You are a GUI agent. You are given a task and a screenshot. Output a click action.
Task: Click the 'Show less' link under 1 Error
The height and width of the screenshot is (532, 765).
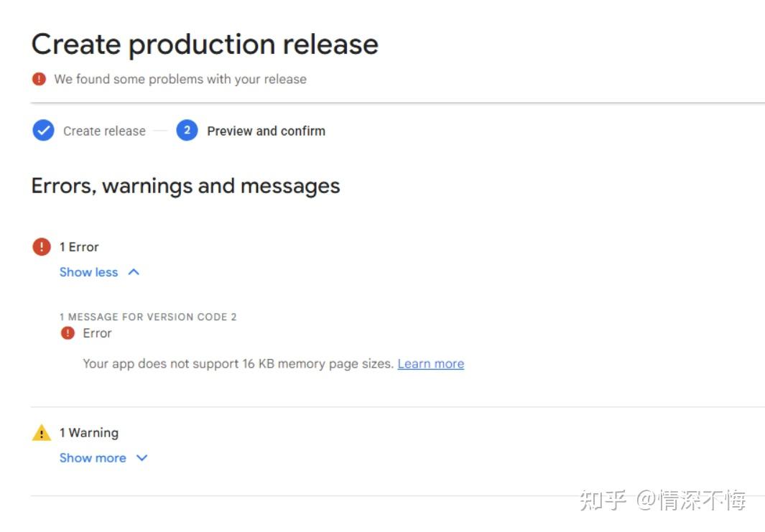pyautogui.click(x=88, y=272)
